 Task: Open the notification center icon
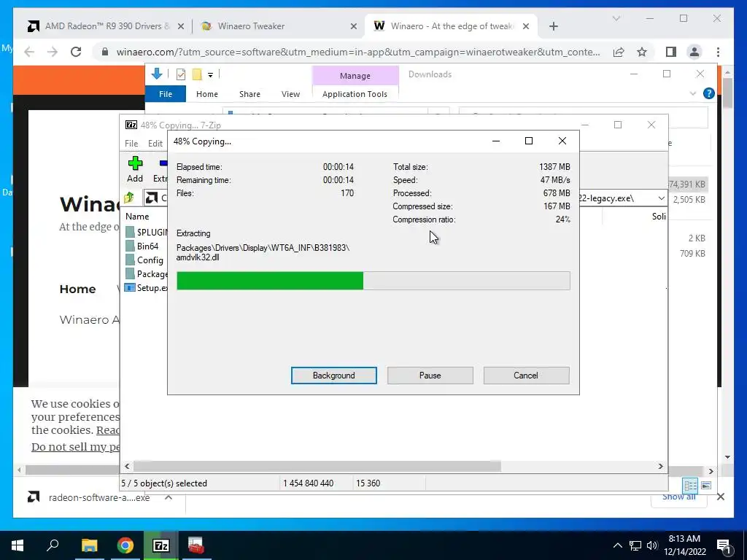pos(724,545)
